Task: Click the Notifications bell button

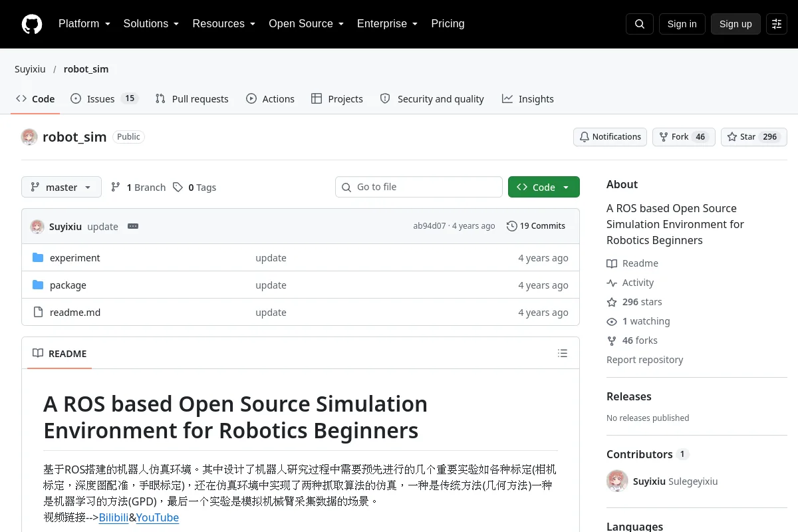Action: click(610, 137)
